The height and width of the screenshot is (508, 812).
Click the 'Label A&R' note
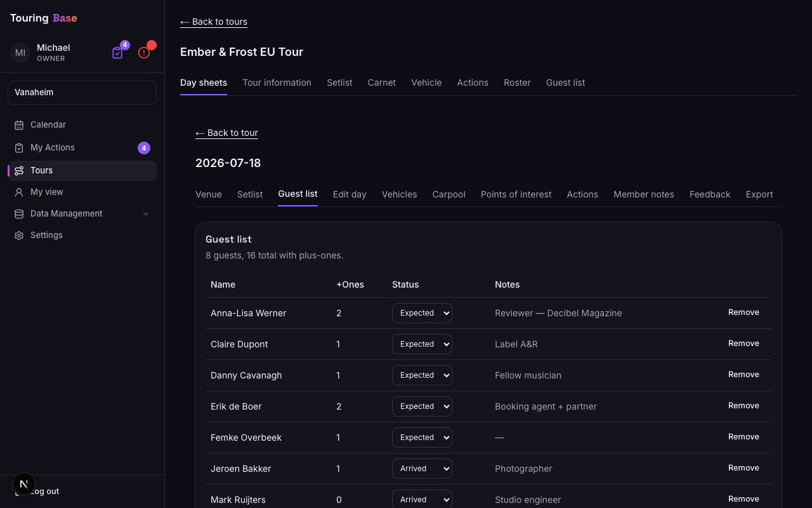coord(516,344)
